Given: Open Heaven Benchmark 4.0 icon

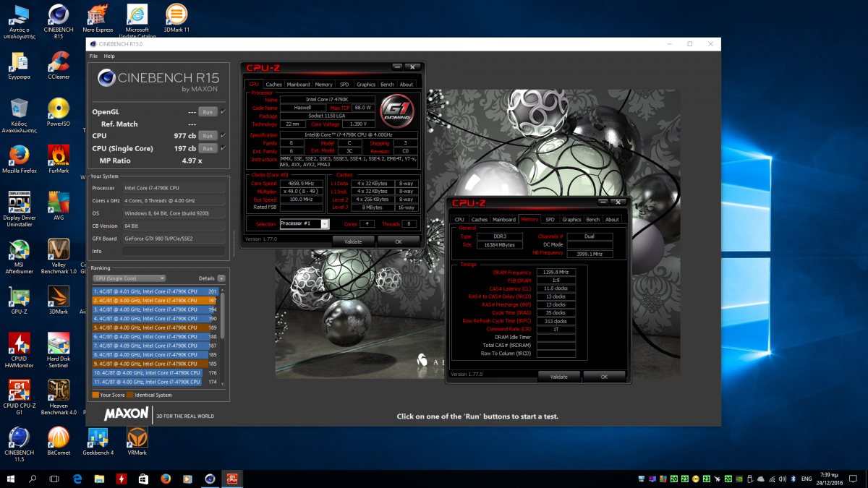Looking at the screenshot, I should tap(58, 397).
